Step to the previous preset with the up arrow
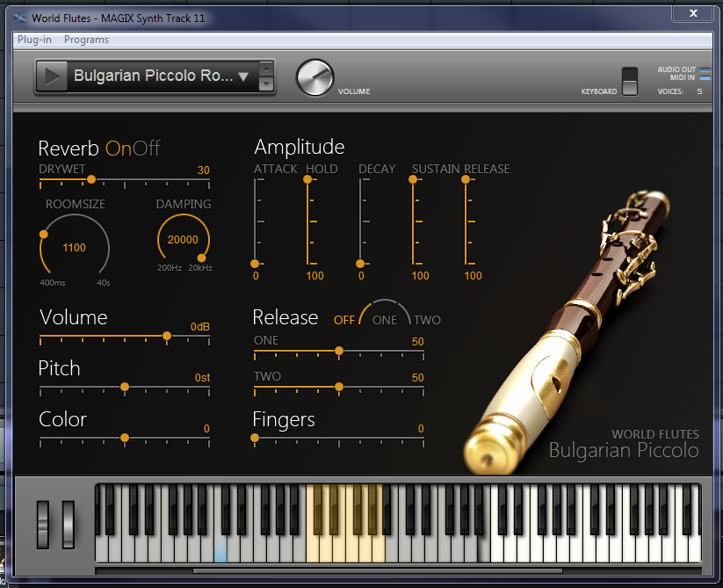Viewport: 723px width, 588px height. 266,69
